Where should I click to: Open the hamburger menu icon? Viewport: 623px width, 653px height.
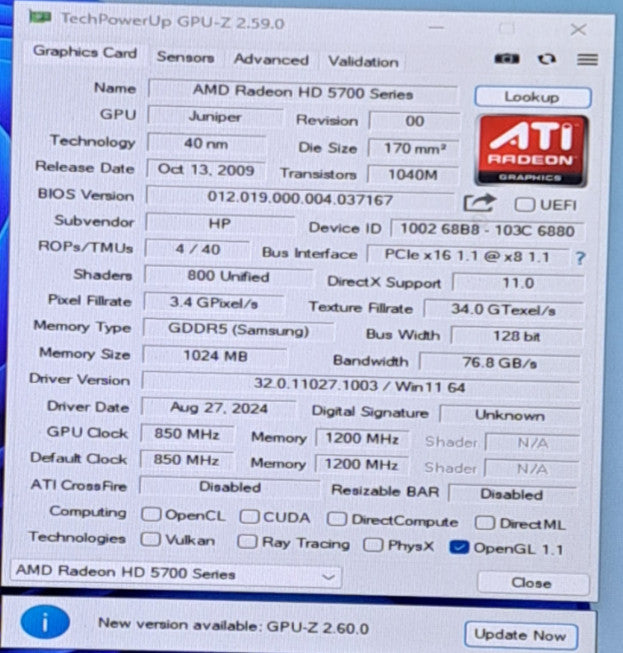[587, 60]
